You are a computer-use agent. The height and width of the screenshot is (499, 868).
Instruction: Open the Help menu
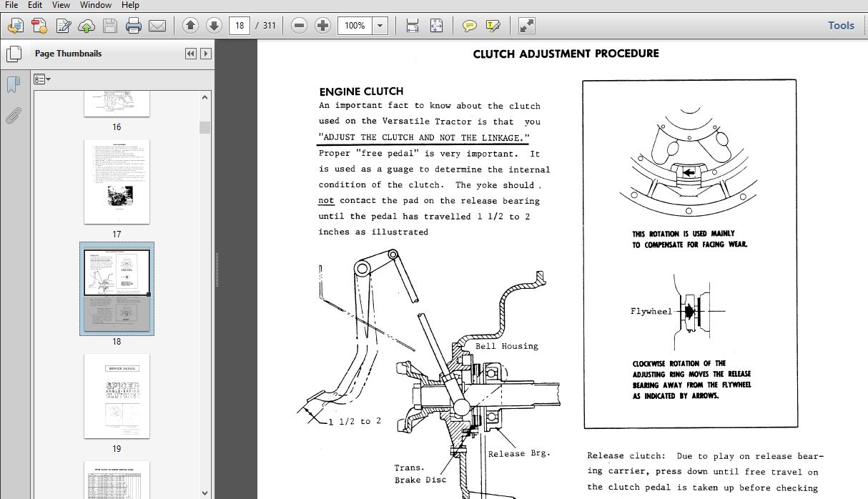click(x=129, y=5)
